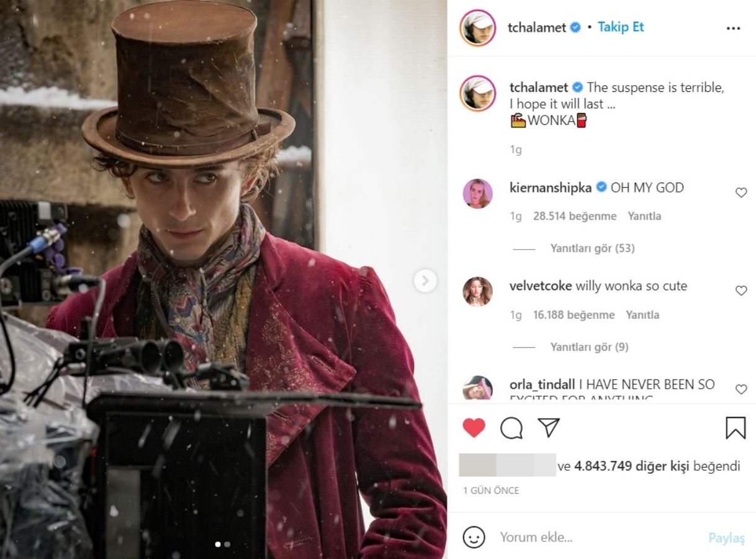Image resolution: width=756 pixels, height=559 pixels.
Task: Go to next photo with arrow
Action: tap(425, 281)
